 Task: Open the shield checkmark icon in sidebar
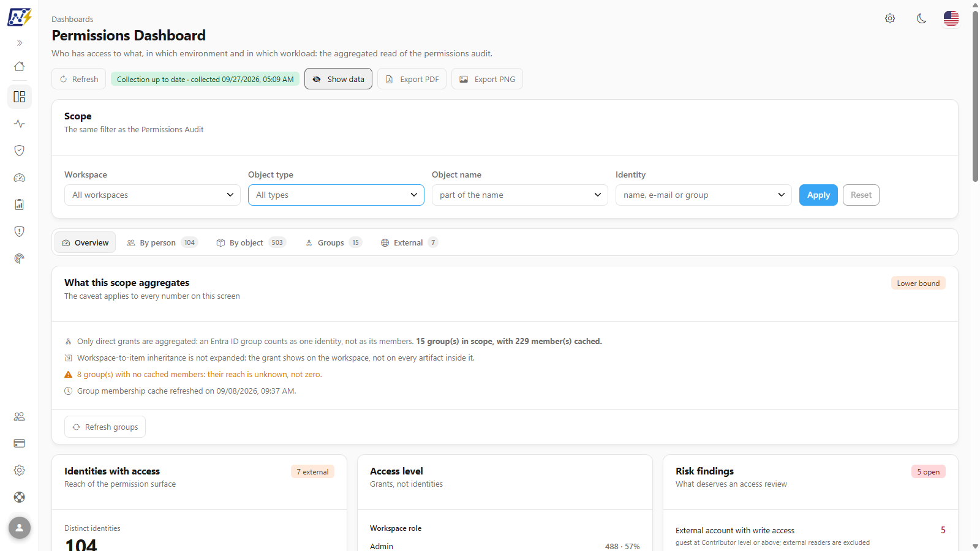pos(20,151)
